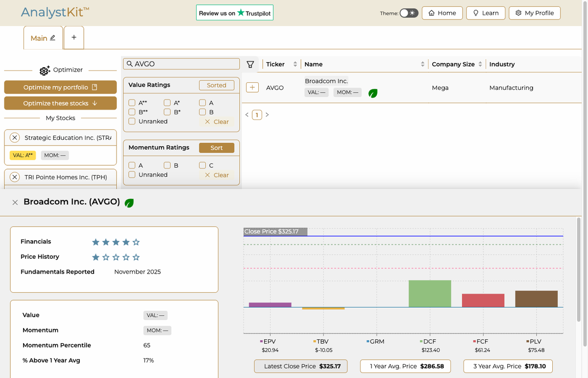This screenshot has width=588, height=378.
Task: Add a new tab with plus
Action: pos(74,37)
